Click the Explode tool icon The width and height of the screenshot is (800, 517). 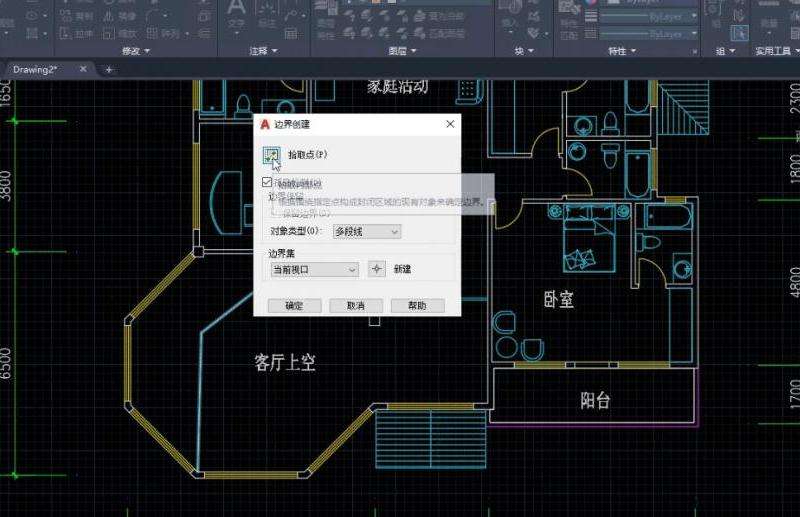[x=205, y=16]
